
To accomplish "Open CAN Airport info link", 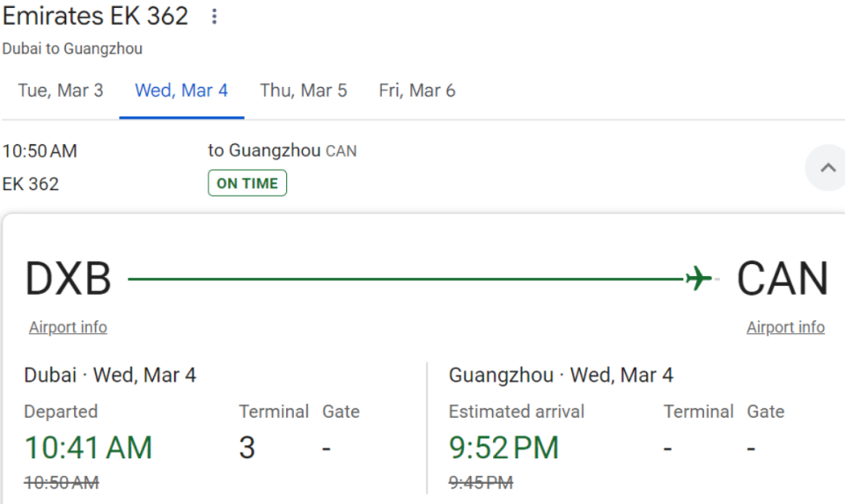I will coord(785,327).
